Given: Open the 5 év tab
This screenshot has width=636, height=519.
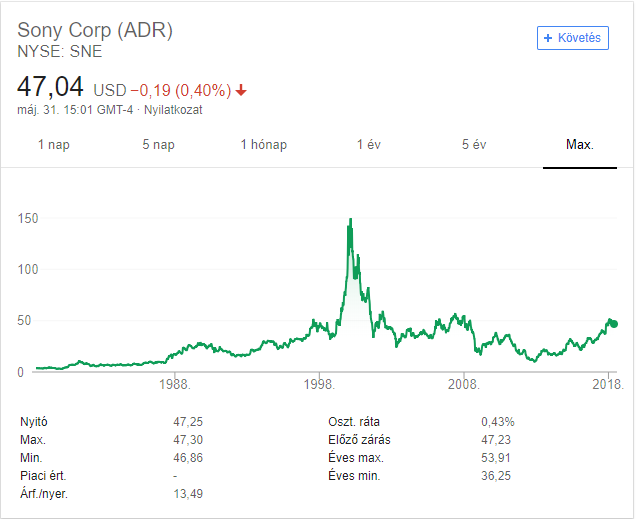Looking at the screenshot, I should (474, 145).
